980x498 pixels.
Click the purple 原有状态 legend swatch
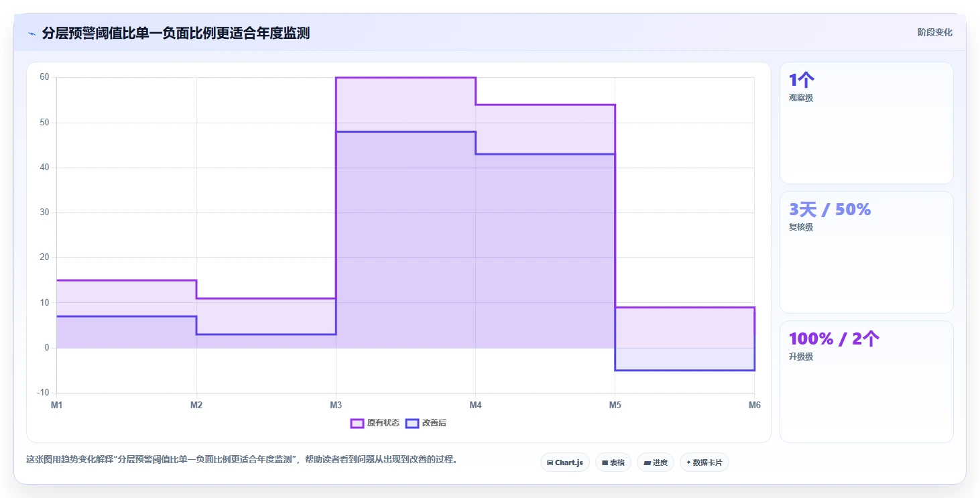click(x=357, y=423)
